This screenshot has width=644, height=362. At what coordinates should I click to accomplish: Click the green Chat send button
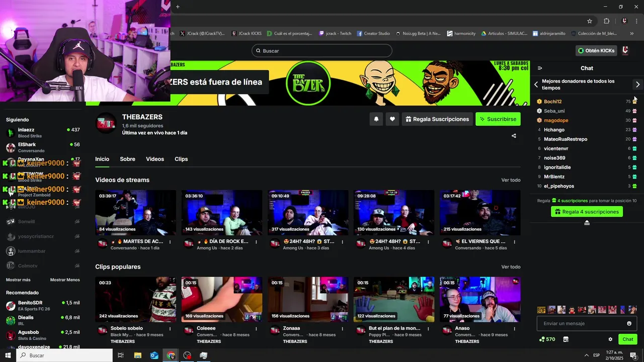627,339
